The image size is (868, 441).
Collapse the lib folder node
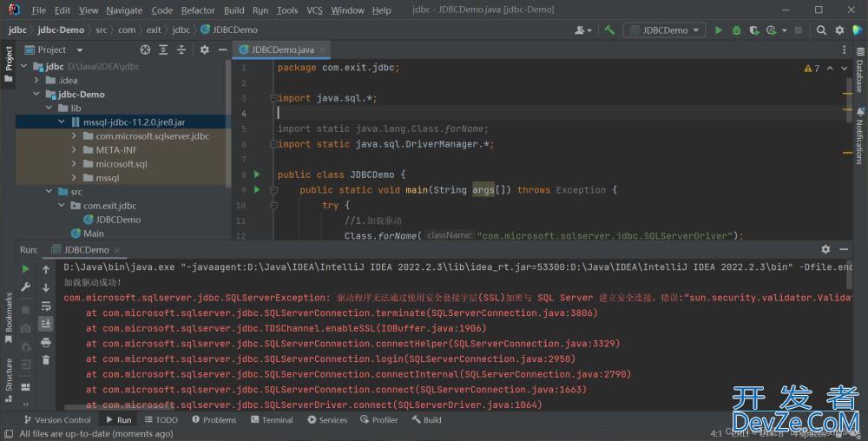49,108
